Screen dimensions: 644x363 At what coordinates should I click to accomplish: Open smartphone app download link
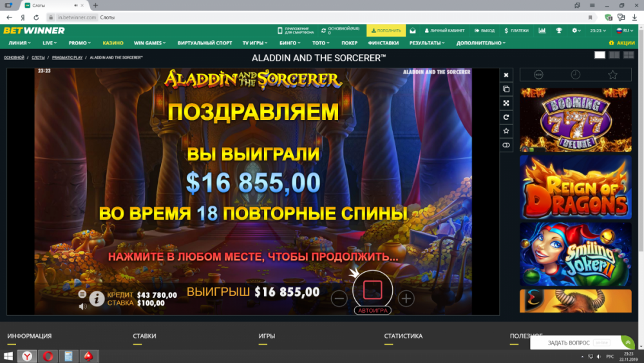[296, 30]
